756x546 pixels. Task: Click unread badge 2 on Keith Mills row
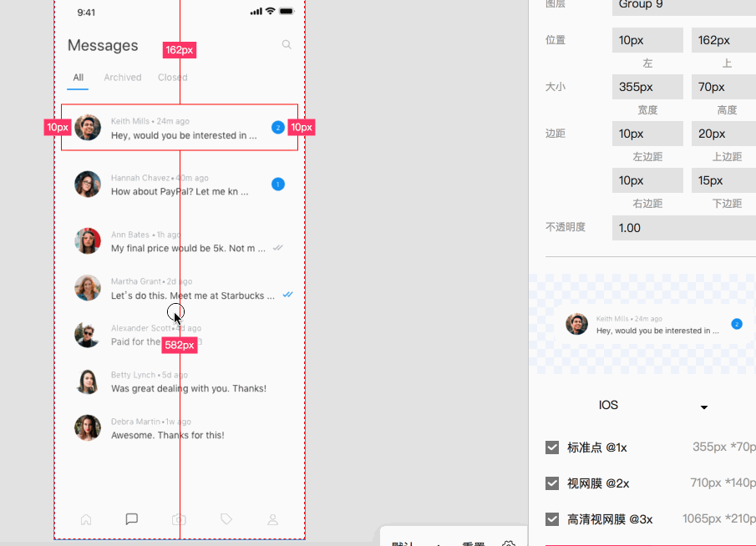tap(277, 128)
